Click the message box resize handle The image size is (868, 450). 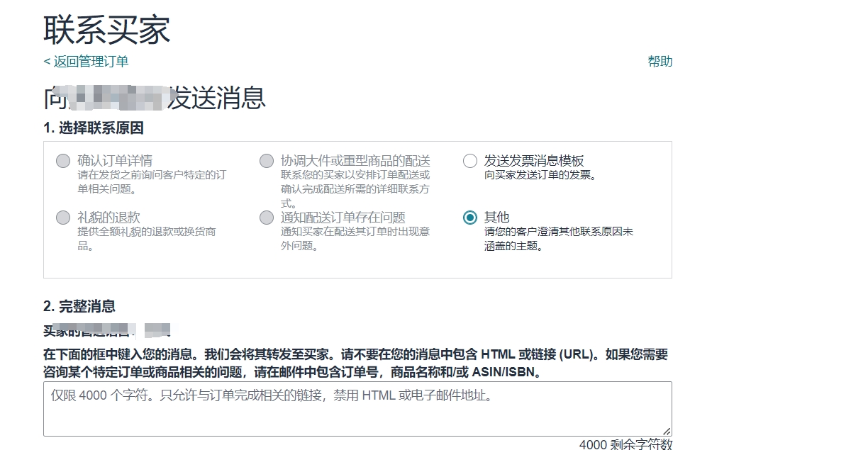(x=667, y=431)
